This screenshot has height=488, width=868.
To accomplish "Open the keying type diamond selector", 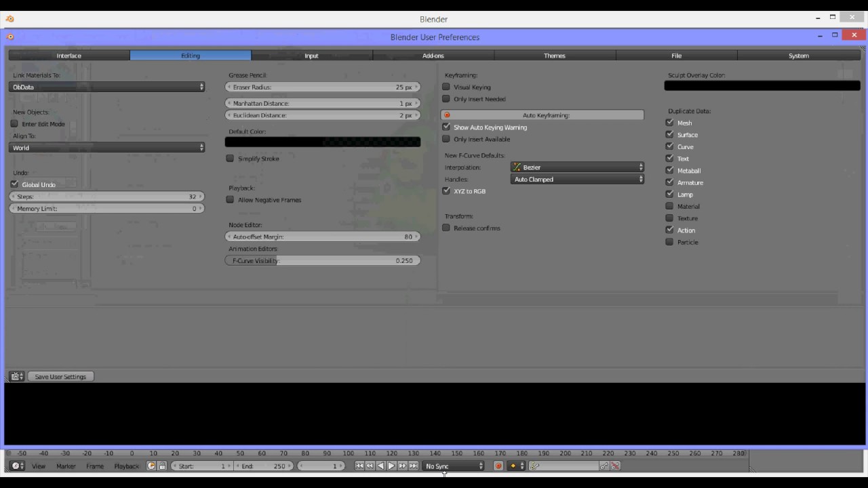I will [x=517, y=466].
